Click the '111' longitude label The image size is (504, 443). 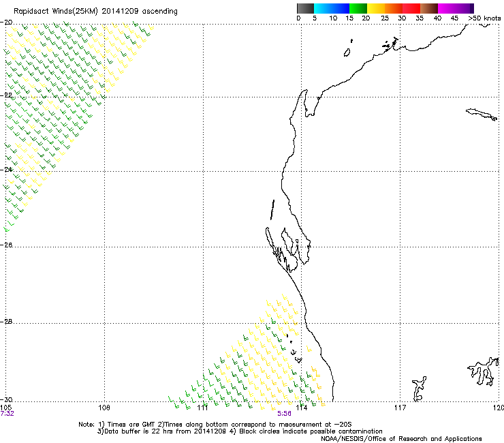tap(203, 408)
